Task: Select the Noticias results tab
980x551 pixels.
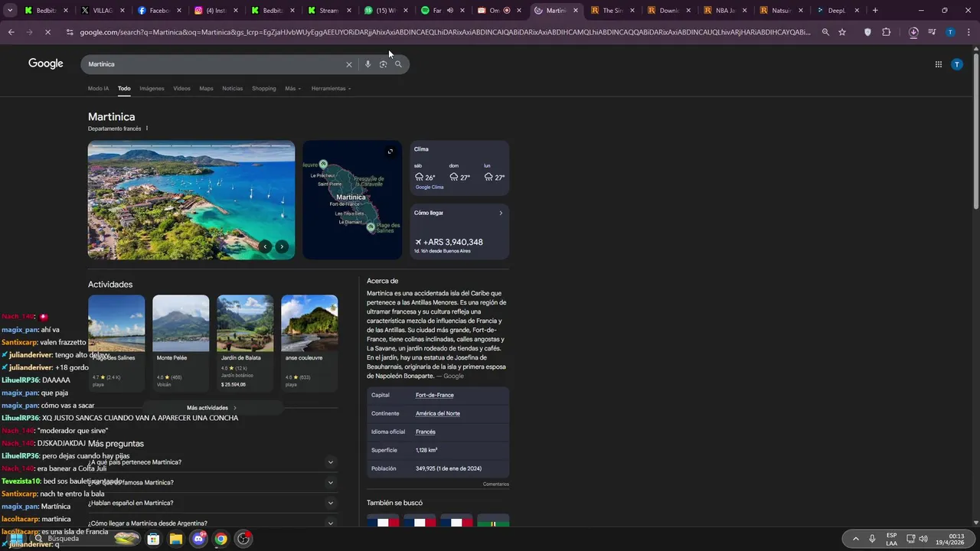Action: coord(232,88)
